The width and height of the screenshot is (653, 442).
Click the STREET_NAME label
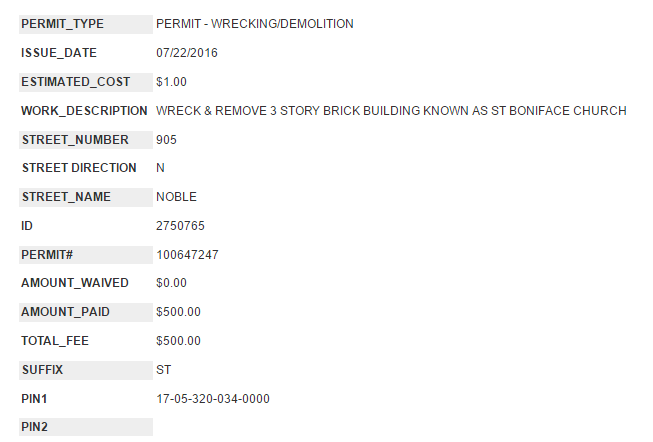pos(66,197)
